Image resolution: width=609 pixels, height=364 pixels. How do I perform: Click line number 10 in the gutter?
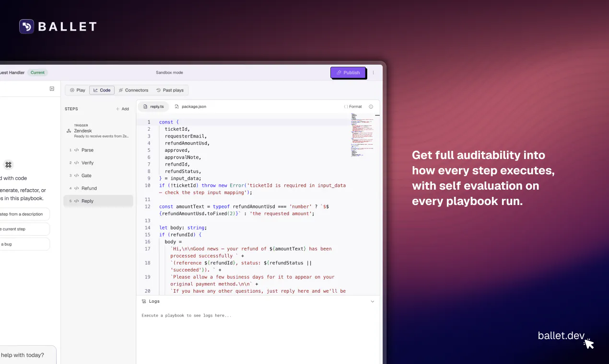(x=148, y=185)
